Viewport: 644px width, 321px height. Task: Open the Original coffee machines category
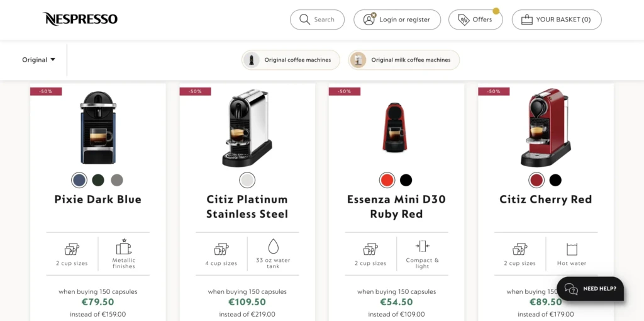(291, 60)
